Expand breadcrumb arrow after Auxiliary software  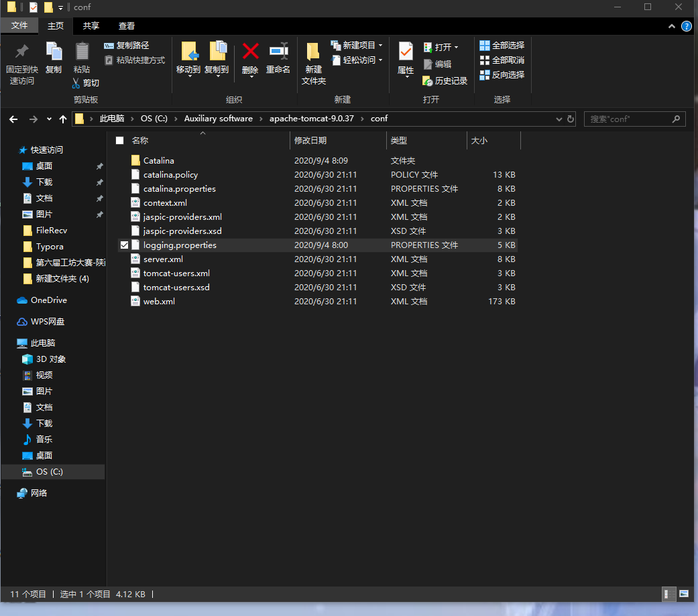[261, 119]
